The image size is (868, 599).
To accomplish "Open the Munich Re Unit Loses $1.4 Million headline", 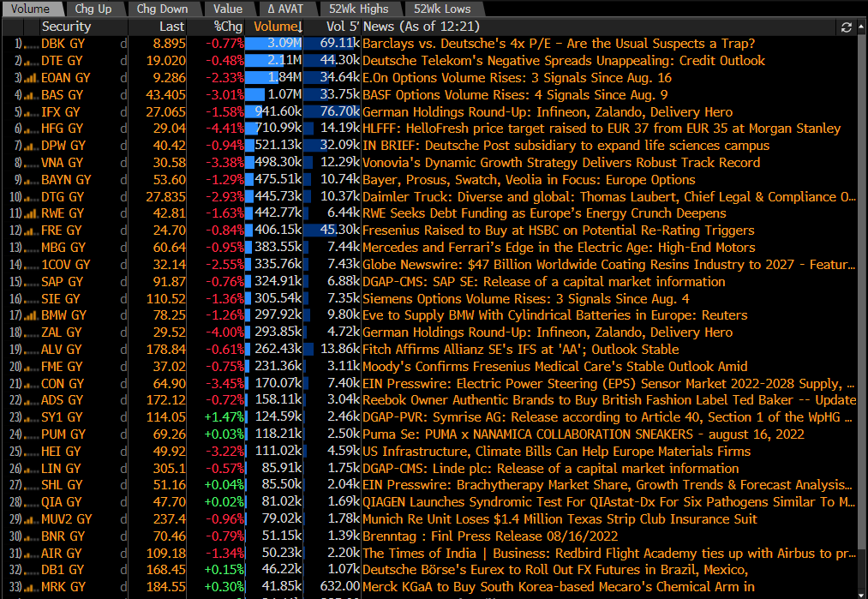I will 560,520.
